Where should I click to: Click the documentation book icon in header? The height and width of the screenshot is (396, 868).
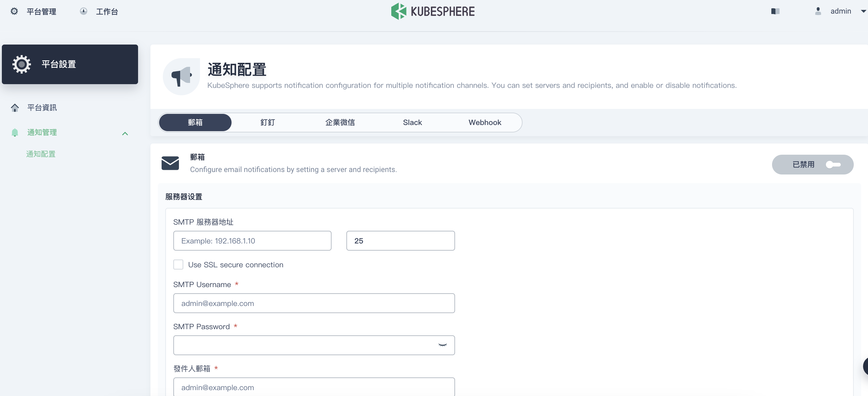tap(775, 11)
